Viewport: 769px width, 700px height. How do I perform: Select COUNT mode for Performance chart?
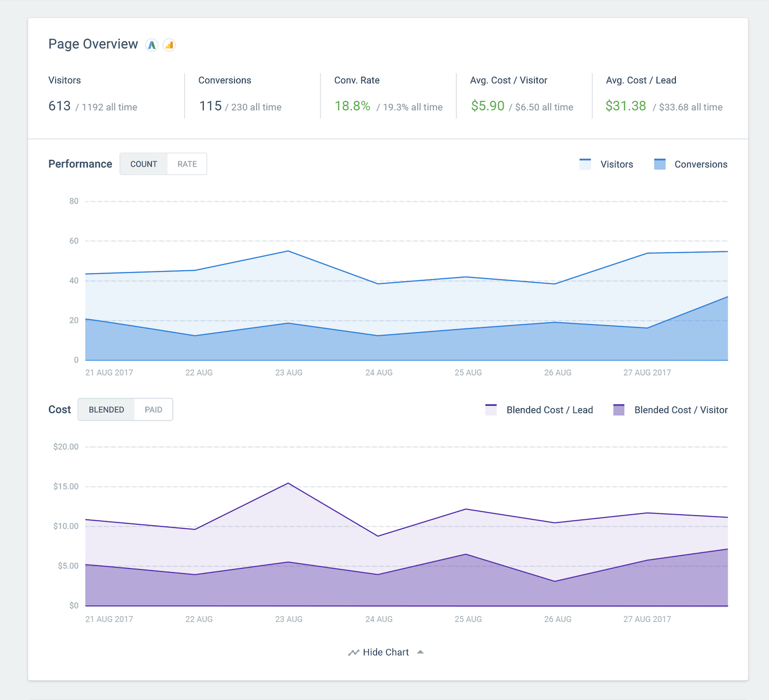tap(144, 164)
